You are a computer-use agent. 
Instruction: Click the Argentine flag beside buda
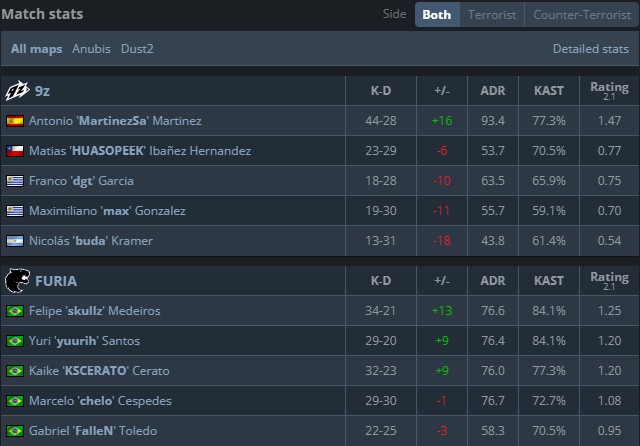[15, 241]
